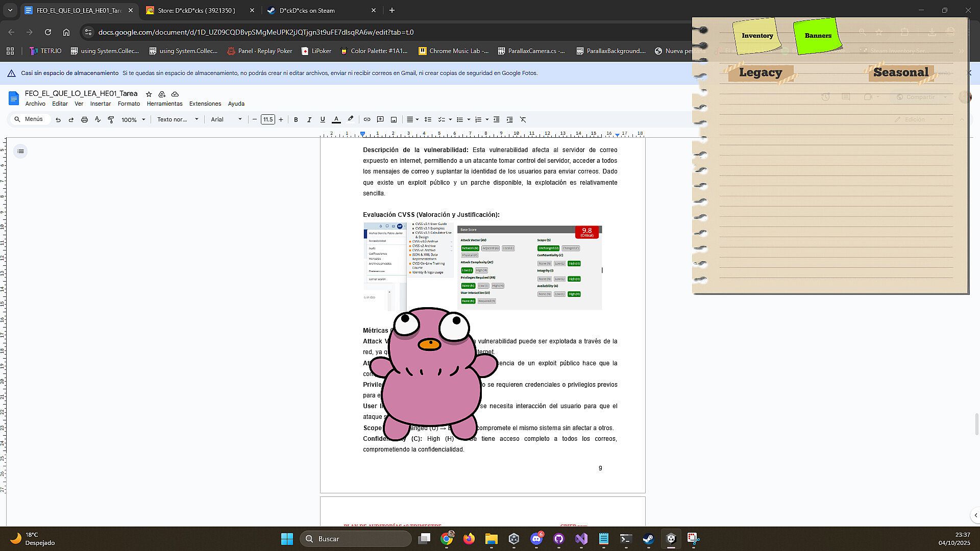Image resolution: width=980 pixels, height=551 pixels.
Task: Open the 100% zoom dropdown
Action: point(133,119)
